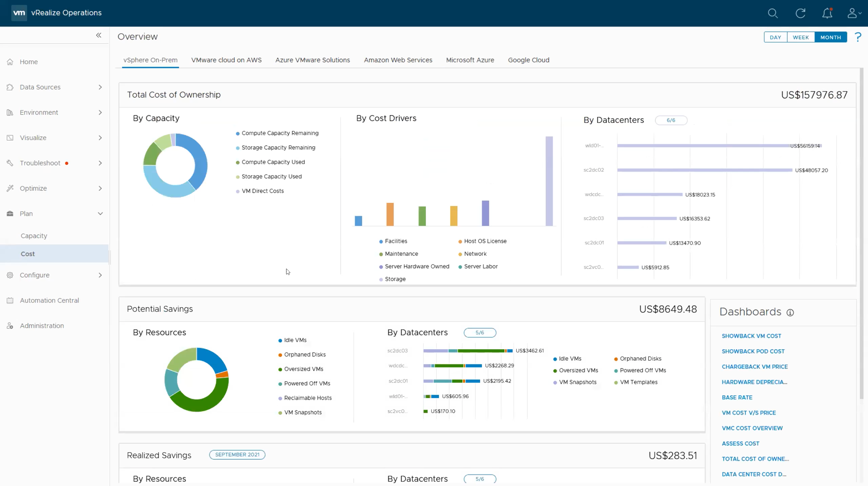Expand the Optimize menu chevron
The height and width of the screenshot is (486, 868).
[100, 188]
